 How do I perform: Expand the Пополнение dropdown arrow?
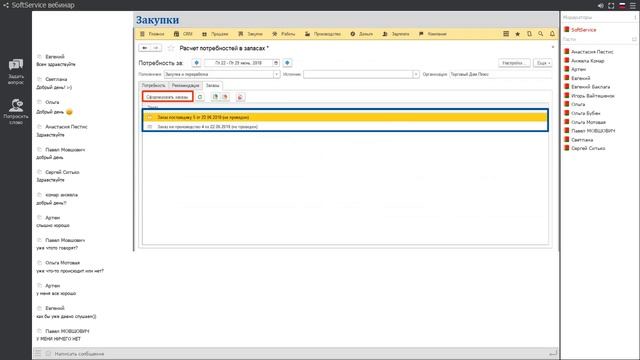(x=276, y=74)
